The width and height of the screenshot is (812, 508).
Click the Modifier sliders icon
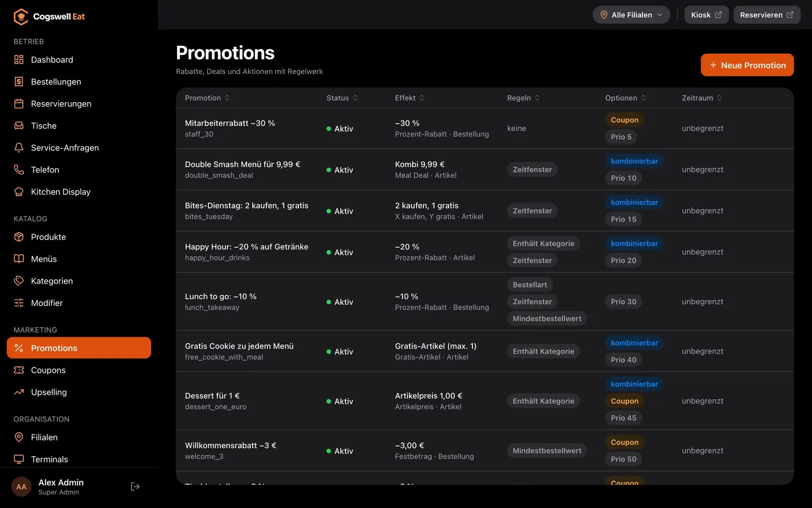point(19,303)
